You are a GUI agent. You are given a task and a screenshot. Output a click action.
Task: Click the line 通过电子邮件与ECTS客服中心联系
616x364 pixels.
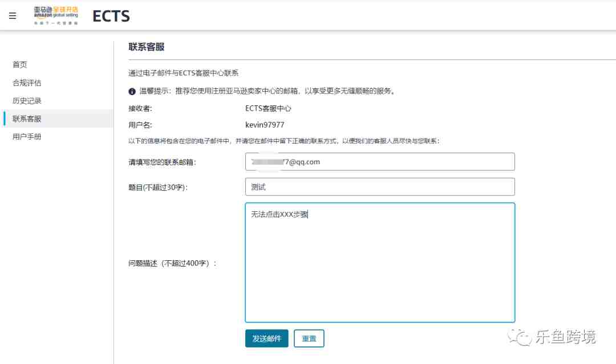tap(184, 73)
